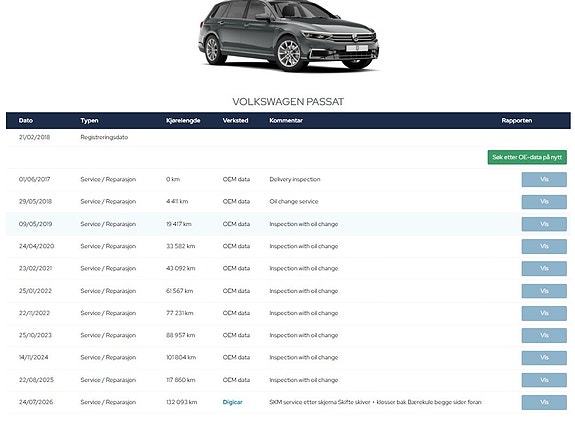This screenshot has height=423, width=575.
Task: Select Service / Reparasjon in the 24/07/2026 row
Action: coord(108,402)
